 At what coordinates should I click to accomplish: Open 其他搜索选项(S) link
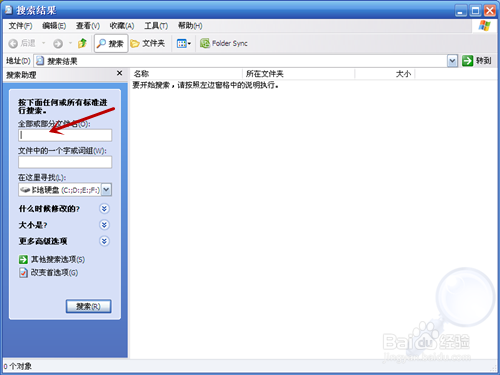(52, 259)
